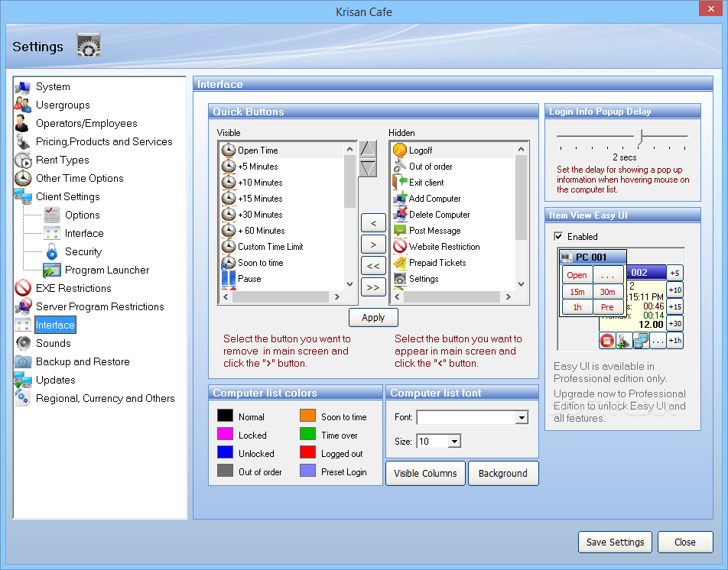This screenshot has height=570, width=728.
Task: Click the Operators/Employees person icon
Action: [22, 123]
